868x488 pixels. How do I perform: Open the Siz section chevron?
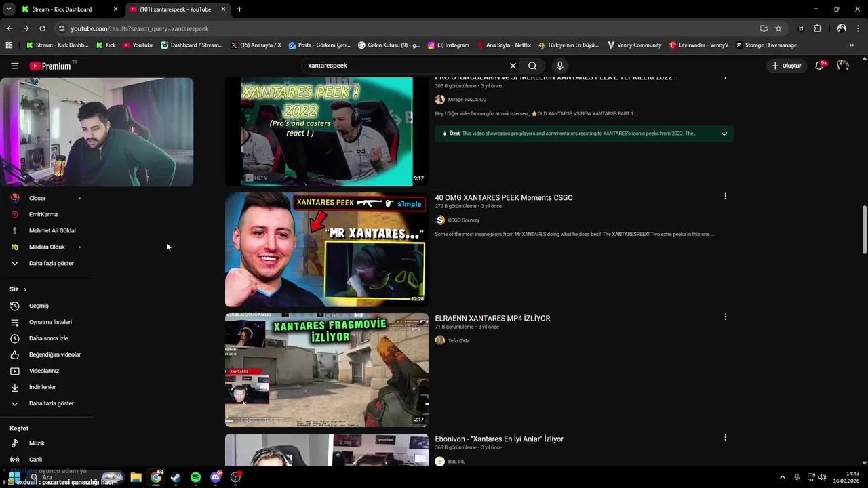(x=25, y=289)
